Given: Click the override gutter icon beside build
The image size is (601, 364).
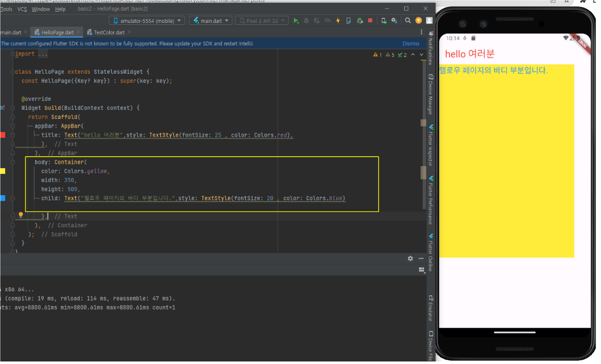Looking at the screenshot, I should coord(2,108).
